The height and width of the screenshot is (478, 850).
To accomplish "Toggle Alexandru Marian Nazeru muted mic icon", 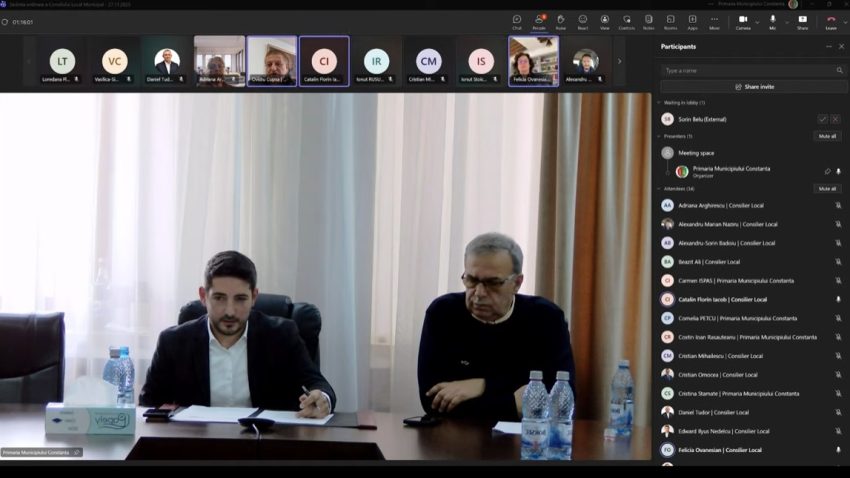I will pos(838,224).
